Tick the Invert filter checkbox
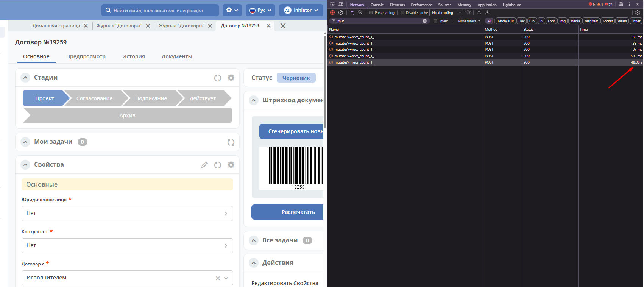 pyautogui.click(x=436, y=21)
